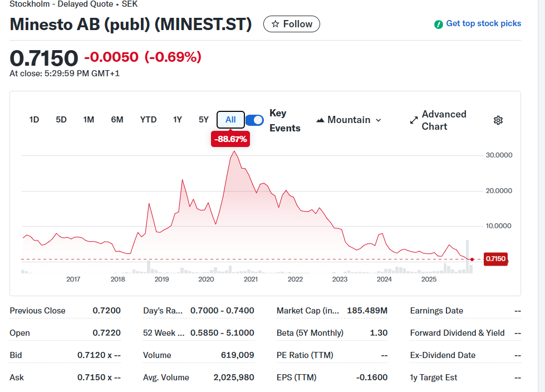Choose the YTD chart range

click(148, 120)
